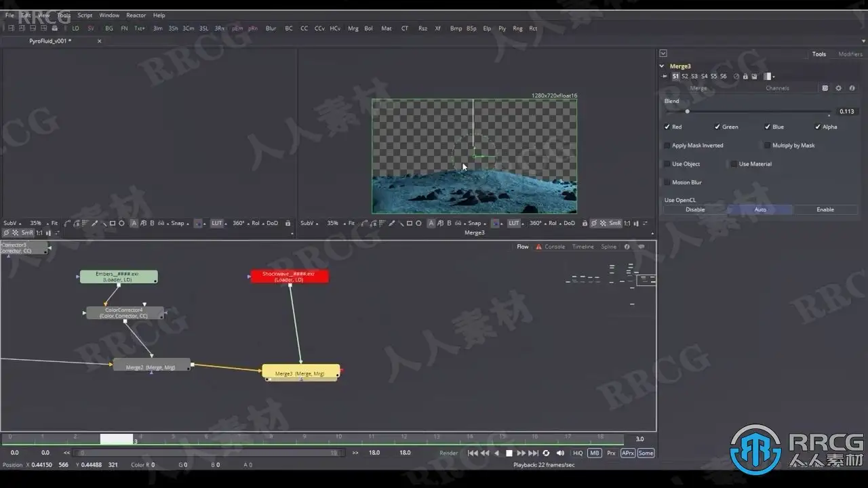The height and width of the screenshot is (488, 868).
Task: Open the Modifiers tab in the inspector
Action: [x=850, y=54]
